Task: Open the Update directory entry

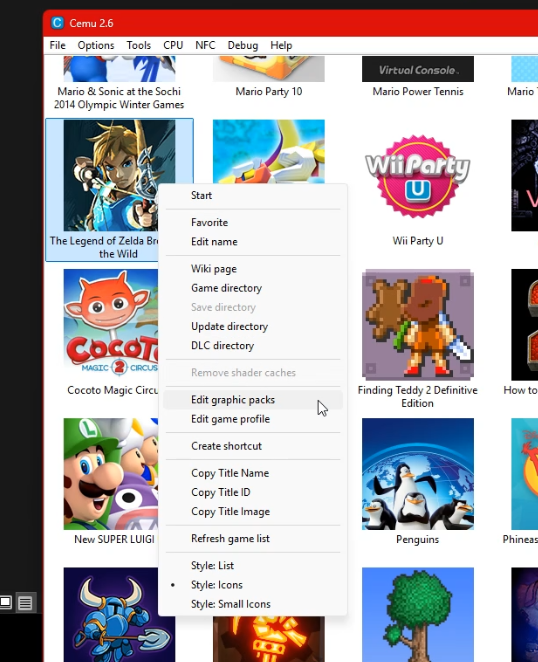Action: click(253, 326)
